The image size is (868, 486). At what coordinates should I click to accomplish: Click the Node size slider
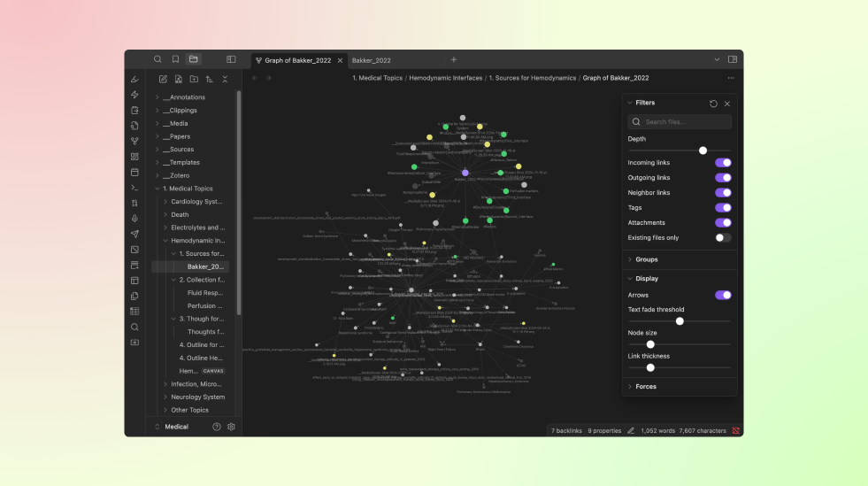click(679, 343)
